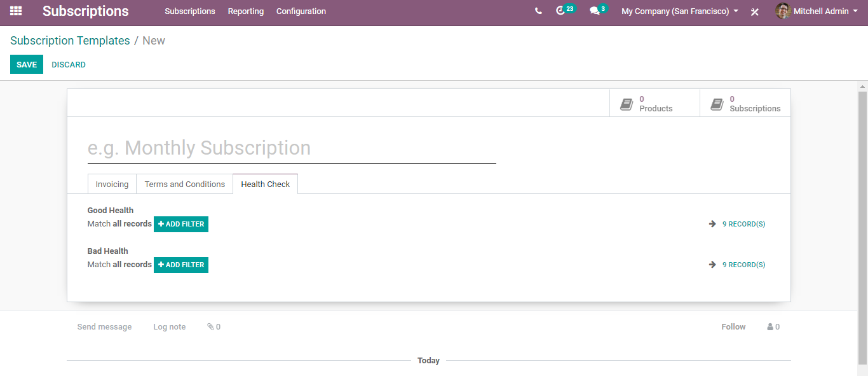Open the Configuration menu

[301, 11]
